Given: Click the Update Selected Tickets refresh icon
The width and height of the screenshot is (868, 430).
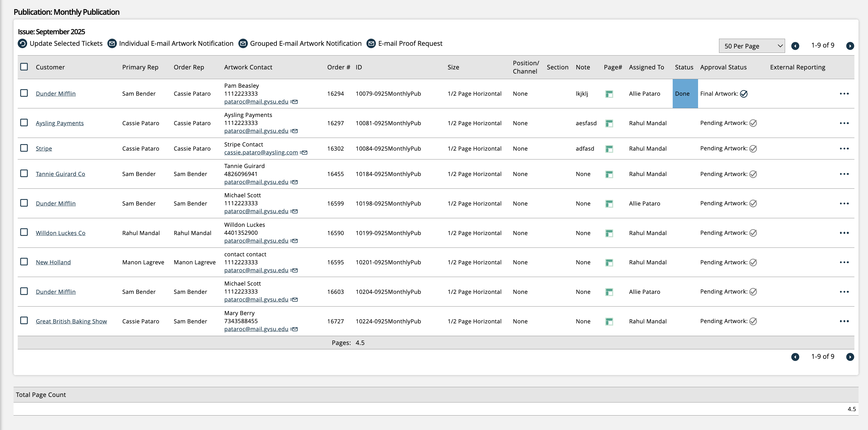Looking at the screenshot, I should pyautogui.click(x=22, y=43).
